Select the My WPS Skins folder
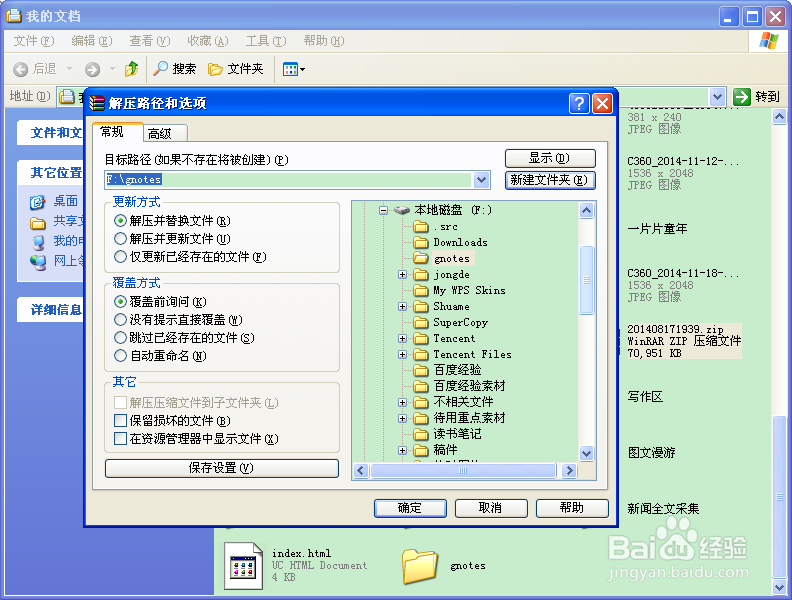792x600 pixels. 460,290
